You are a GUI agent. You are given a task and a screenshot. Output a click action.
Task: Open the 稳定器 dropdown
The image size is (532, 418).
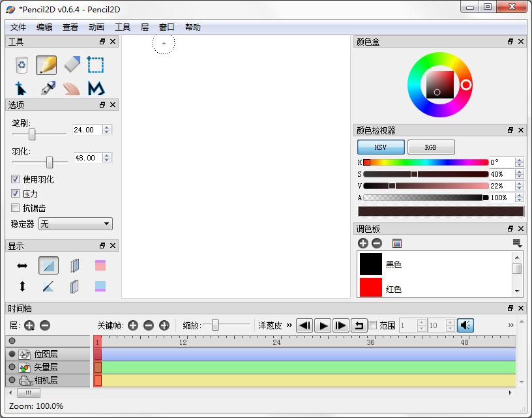(x=75, y=224)
